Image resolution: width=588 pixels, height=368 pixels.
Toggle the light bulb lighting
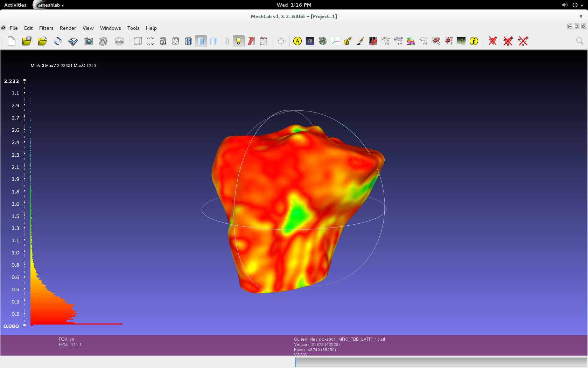point(238,41)
